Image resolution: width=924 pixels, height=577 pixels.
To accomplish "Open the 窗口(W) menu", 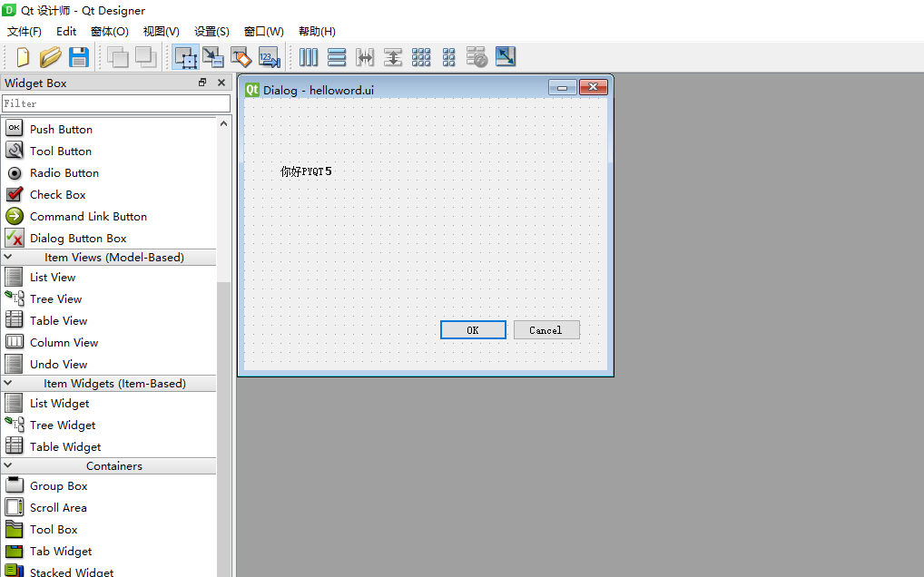I will pos(263,31).
